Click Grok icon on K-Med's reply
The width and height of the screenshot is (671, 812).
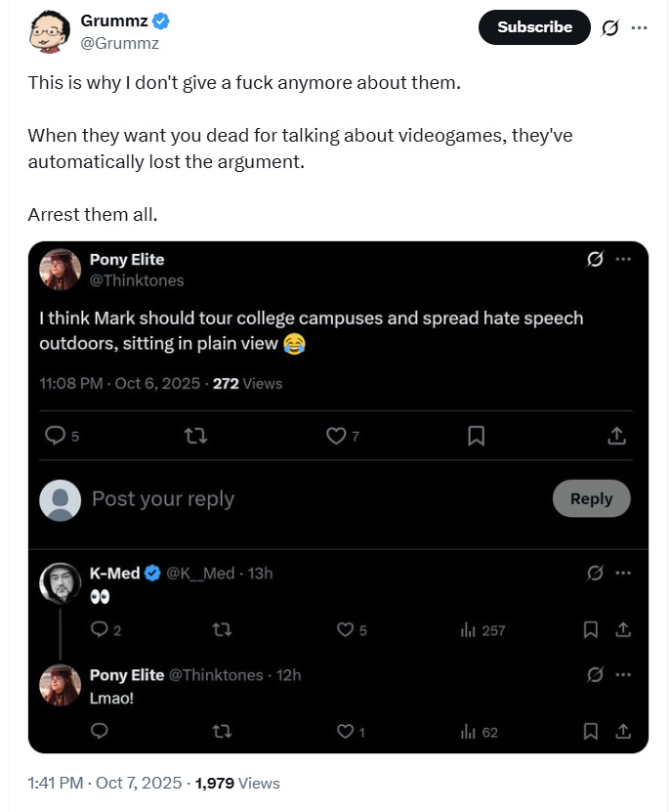coord(593,573)
